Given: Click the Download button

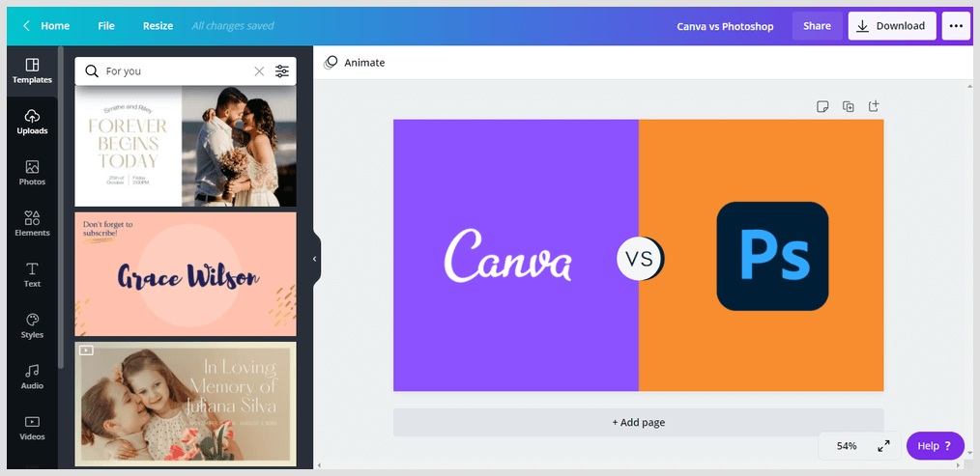Looking at the screenshot, I should pyautogui.click(x=892, y=26).
